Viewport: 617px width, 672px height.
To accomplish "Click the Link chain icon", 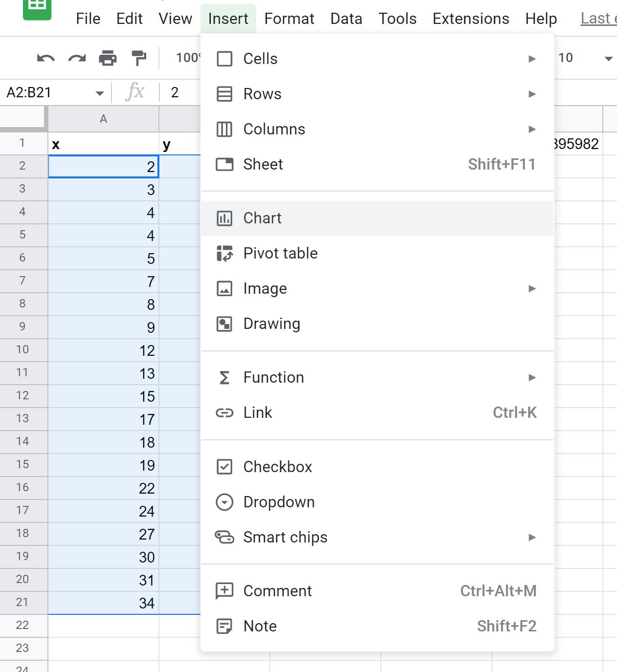I will click(x=224, y=413).
